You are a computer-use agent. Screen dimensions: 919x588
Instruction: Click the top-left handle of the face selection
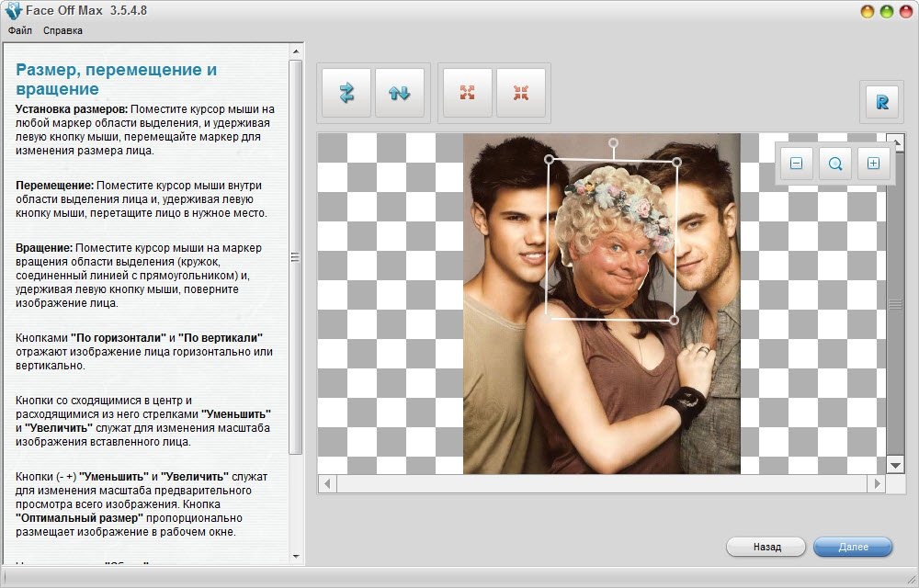pos(550,159)
